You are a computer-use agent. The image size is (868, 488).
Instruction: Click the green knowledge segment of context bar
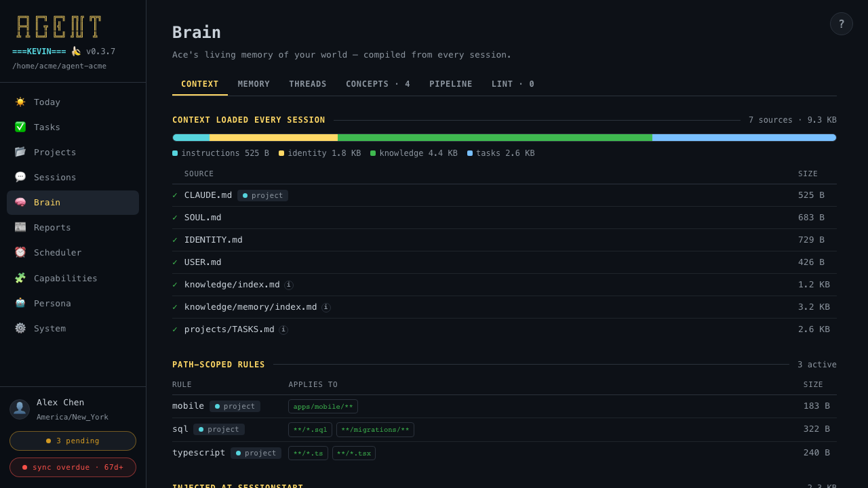tap(495, 138)
